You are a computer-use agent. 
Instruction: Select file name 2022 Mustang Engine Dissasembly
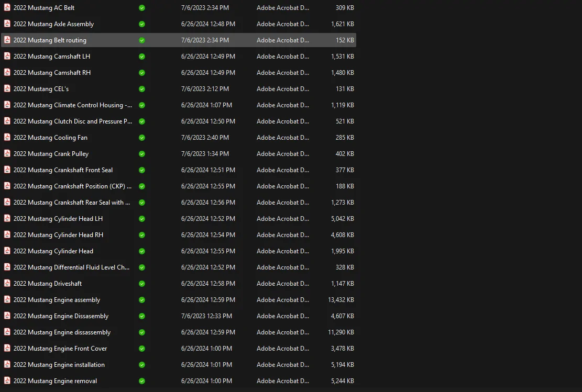(61, 316)
